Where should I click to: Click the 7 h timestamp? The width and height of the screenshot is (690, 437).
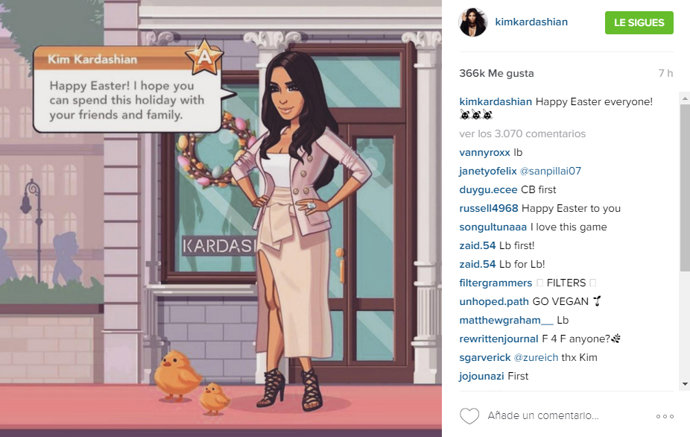pos(665,73)
